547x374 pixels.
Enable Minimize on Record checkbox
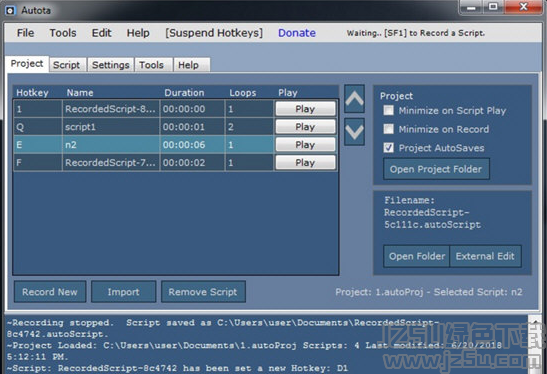click(x=389, y=129)
